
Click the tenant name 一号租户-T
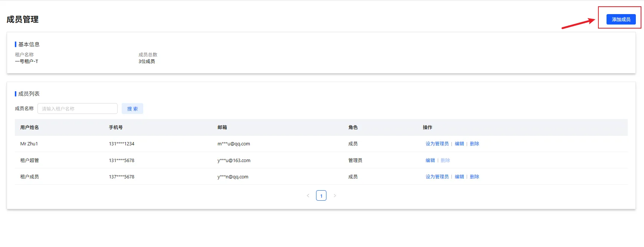[x=27, y=62]
